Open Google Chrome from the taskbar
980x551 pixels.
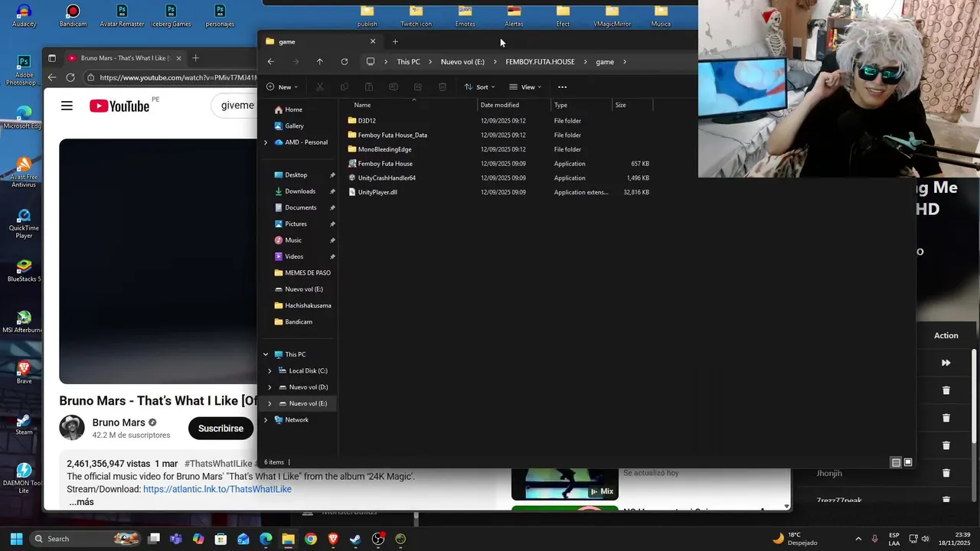tap(311, 539)
